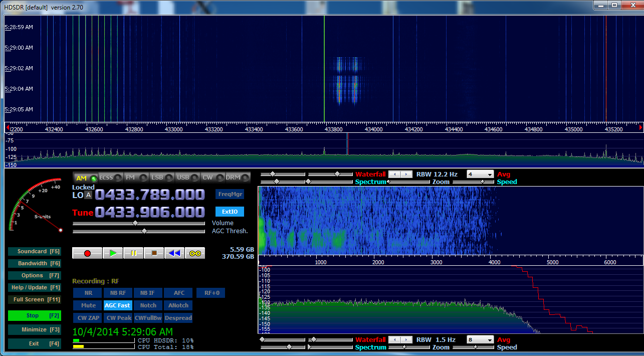Viewport: 644px width, 356px height.
Task: Adjust the bottom Zoom slider
Action: click(x=410, y=347)
